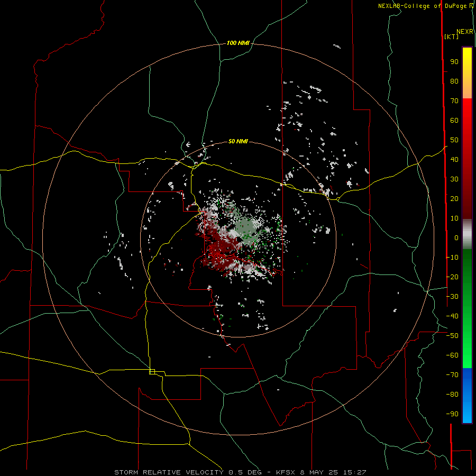Click the 15:27 timestamp in the caption
Image resolution: width=476 pixels, height=476 pixels.
(355, 472)
